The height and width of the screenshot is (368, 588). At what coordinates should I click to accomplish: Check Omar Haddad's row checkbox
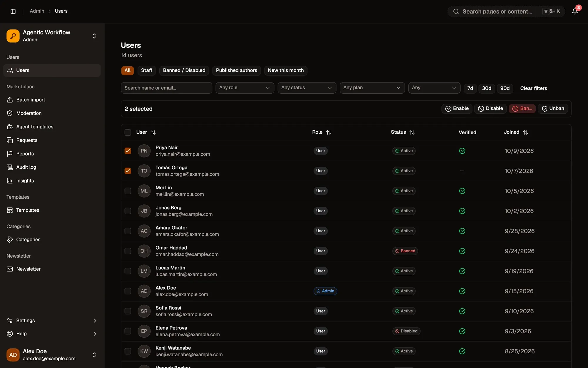[128, 251]
